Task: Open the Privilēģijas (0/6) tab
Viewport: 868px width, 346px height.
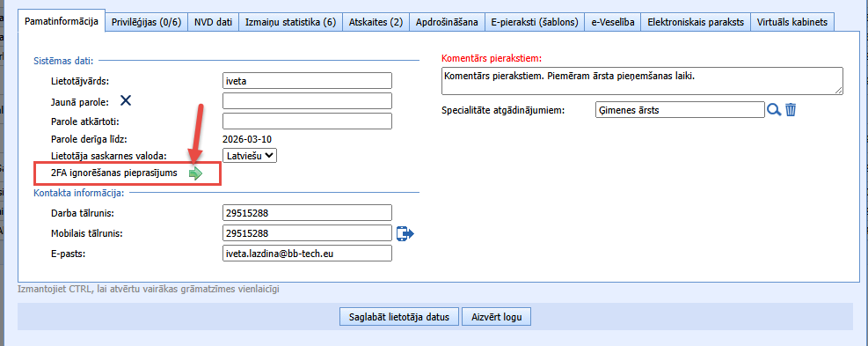Action: pyautogui.click(x=146, y=22)
